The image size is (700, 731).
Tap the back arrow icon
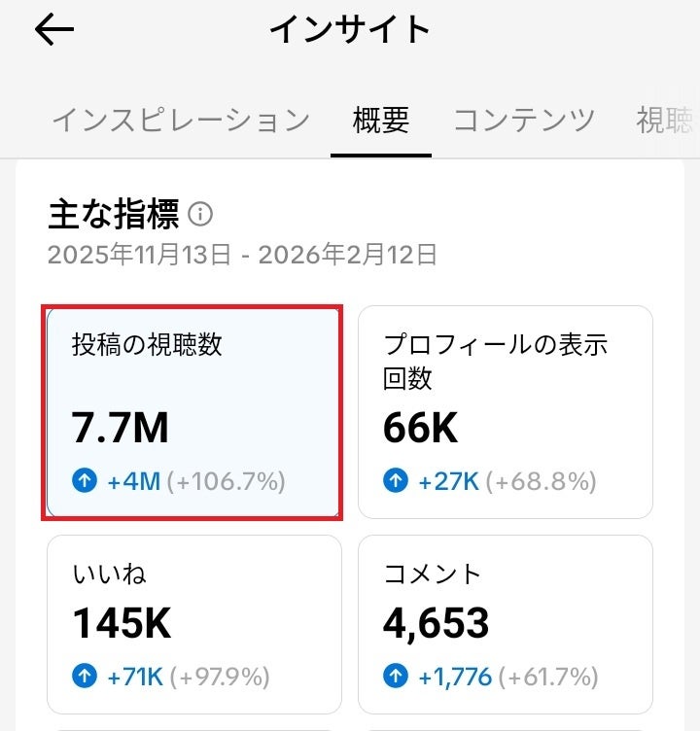pos(54,30)
